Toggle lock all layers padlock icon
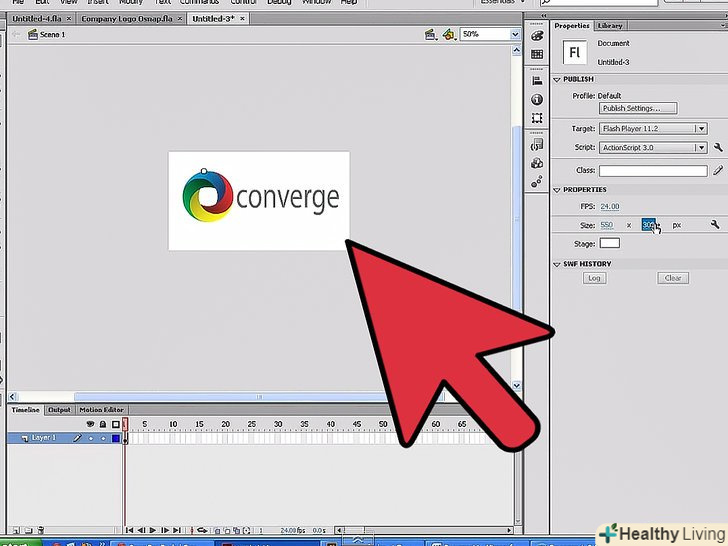The image size is (728, 546). pos(102,424)
